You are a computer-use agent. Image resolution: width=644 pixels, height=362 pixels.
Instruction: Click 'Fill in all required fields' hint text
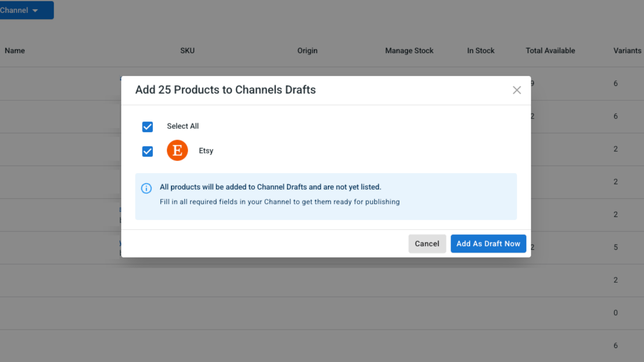pos(280,202)
